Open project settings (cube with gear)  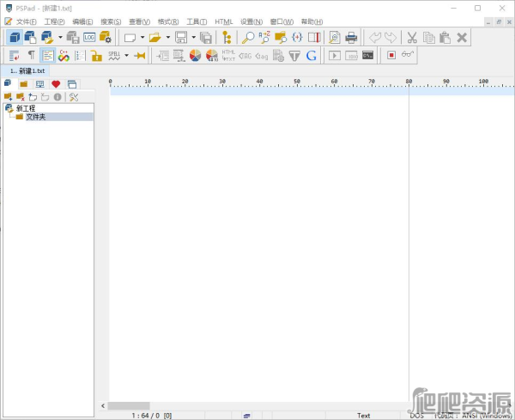[x=106, y=37]
